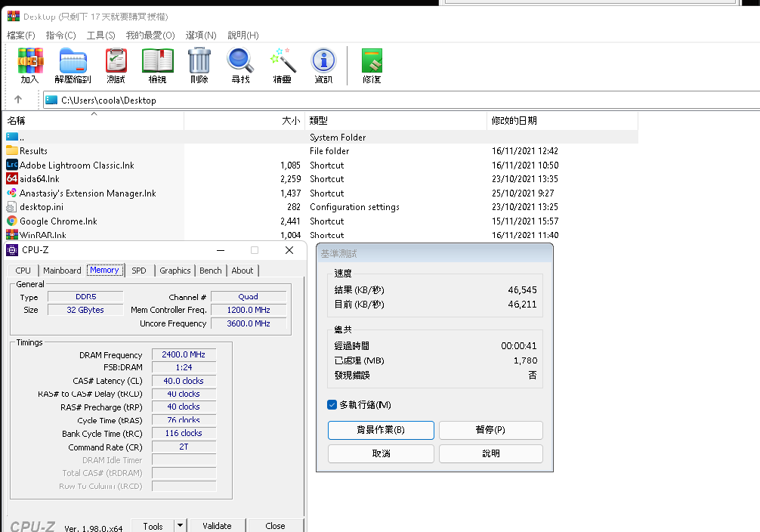Click the Delete (刪除) trash can icon
Screen dimensions: 760x532
tap(199, 60)
